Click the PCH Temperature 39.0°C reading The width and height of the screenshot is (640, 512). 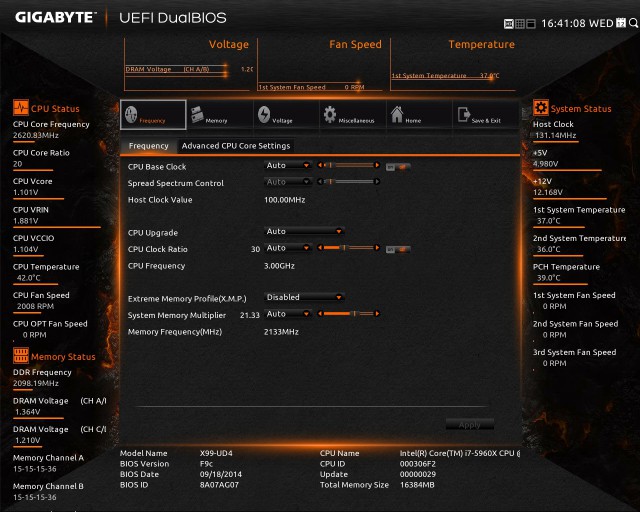tap(549, 278)
